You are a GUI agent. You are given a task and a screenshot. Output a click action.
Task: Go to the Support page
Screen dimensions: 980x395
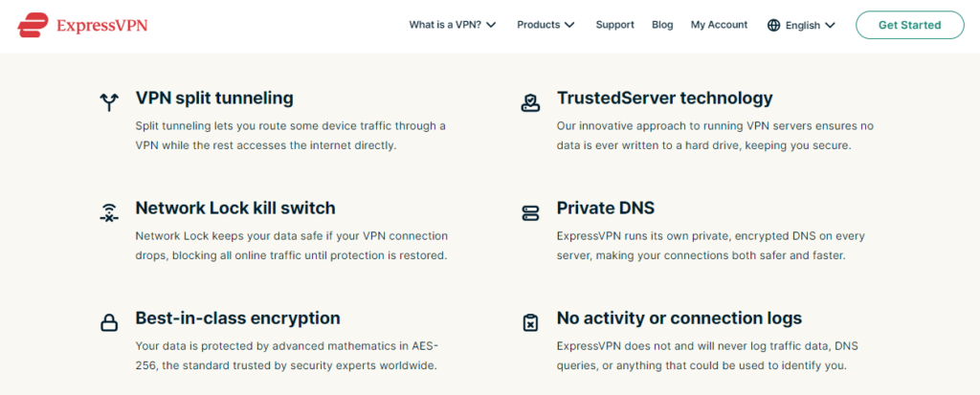(614, 25)
